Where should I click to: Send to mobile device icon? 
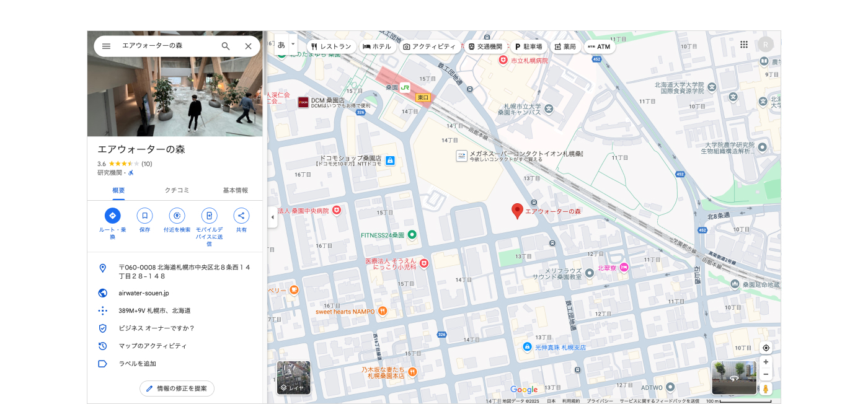pos(209,216)
